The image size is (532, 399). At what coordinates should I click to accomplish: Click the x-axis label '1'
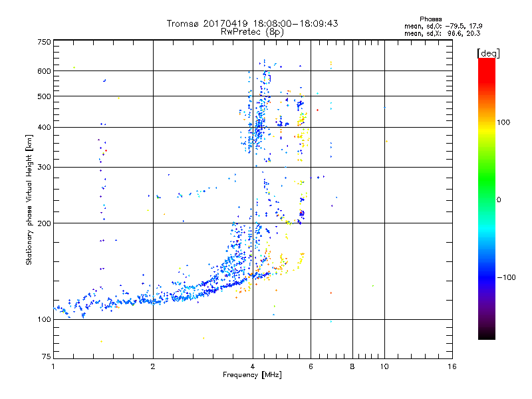click(x=53, y=366)
